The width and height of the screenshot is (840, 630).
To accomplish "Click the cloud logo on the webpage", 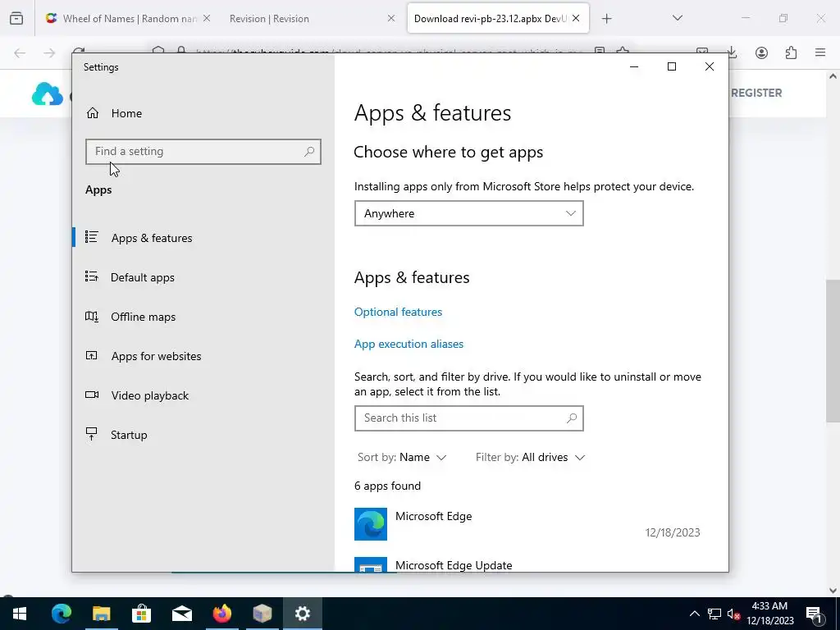I will (x=47, y=94).
